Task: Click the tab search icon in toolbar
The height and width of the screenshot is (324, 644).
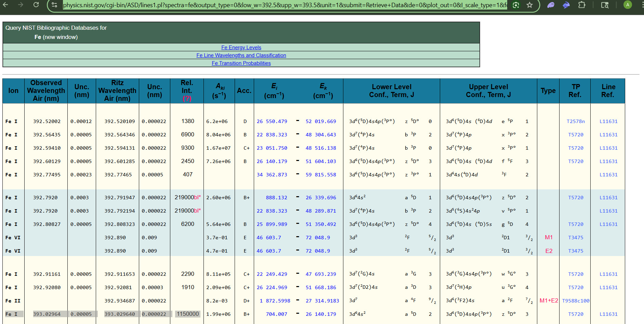Action: tap(605, 5)
